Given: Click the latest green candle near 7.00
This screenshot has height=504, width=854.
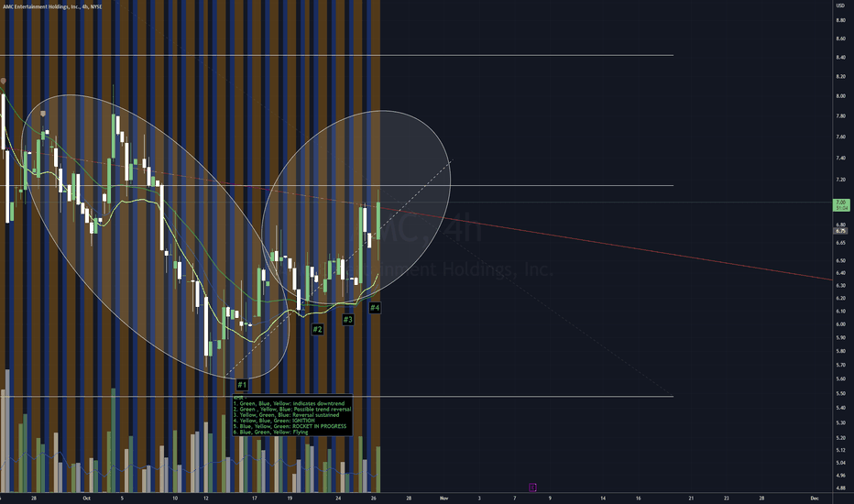Looking at the screenshot, I should (x=378, y=221).
